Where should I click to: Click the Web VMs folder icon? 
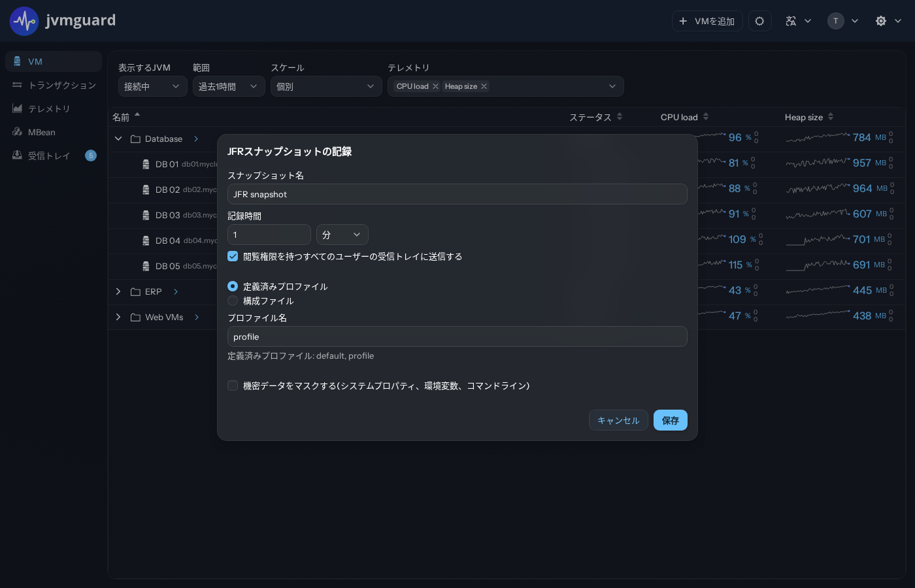point(136,318)
